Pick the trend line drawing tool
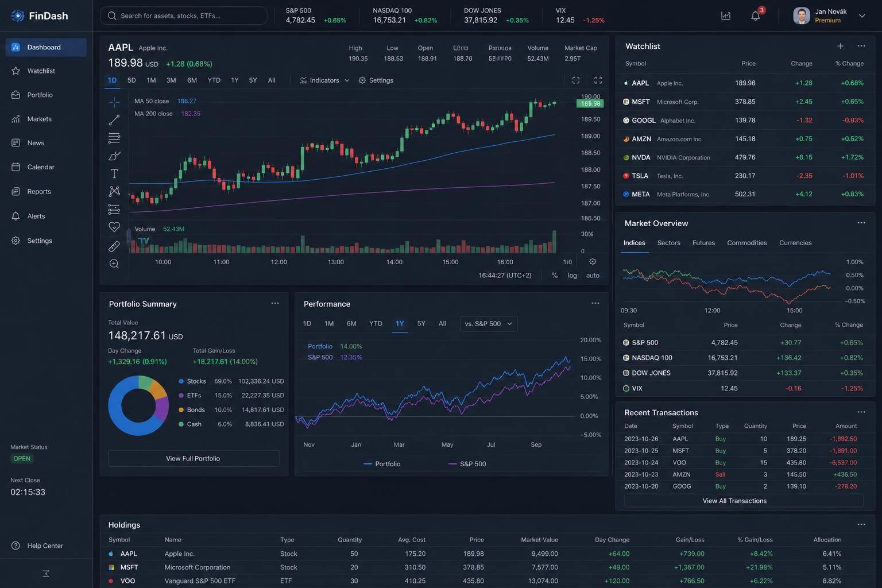 114,120
